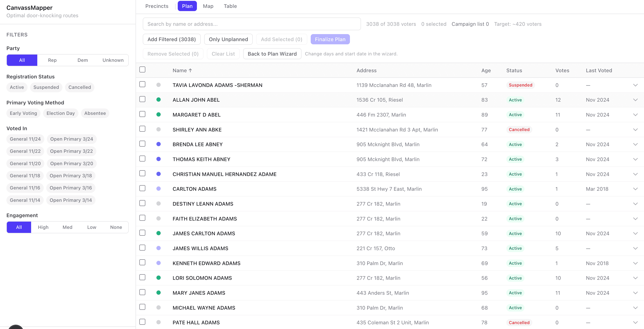Select the checkbox for JAMES CARLTON ADAMS
This screenshot has width=644, height=329.
pos(142,233)
